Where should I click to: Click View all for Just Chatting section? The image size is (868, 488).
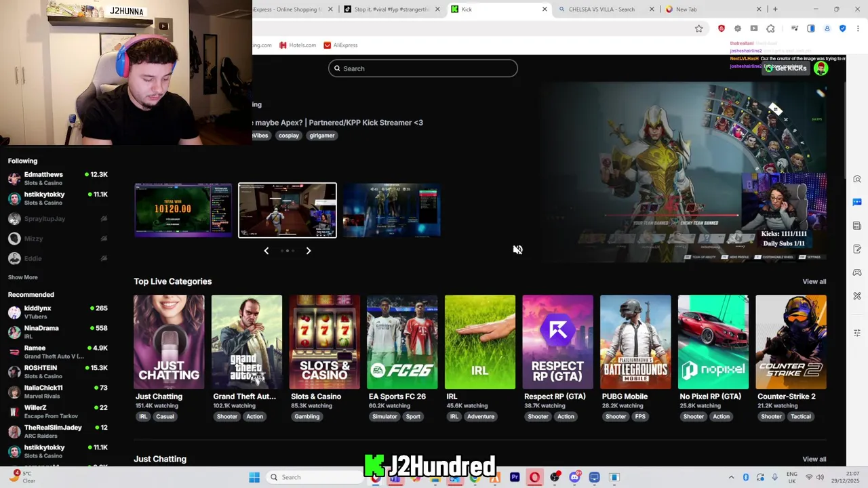pyautogui.click(x=814, y=460)
